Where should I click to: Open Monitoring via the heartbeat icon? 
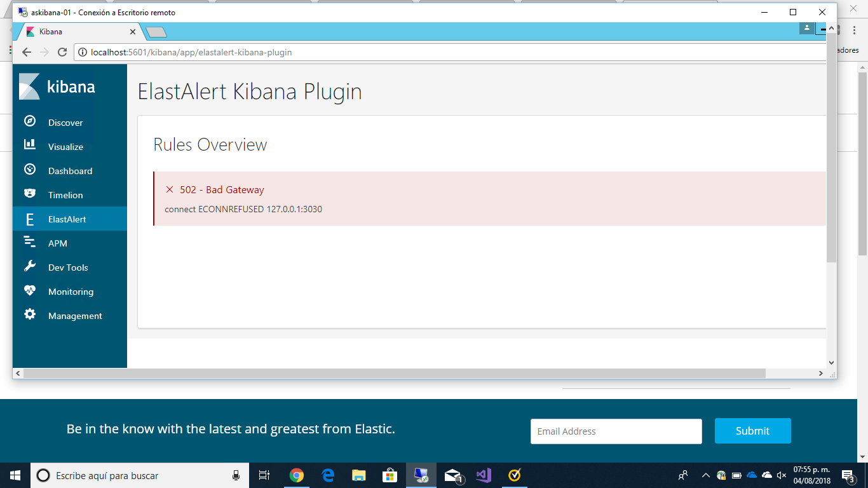pyautogui.click(x=69, y=291)
